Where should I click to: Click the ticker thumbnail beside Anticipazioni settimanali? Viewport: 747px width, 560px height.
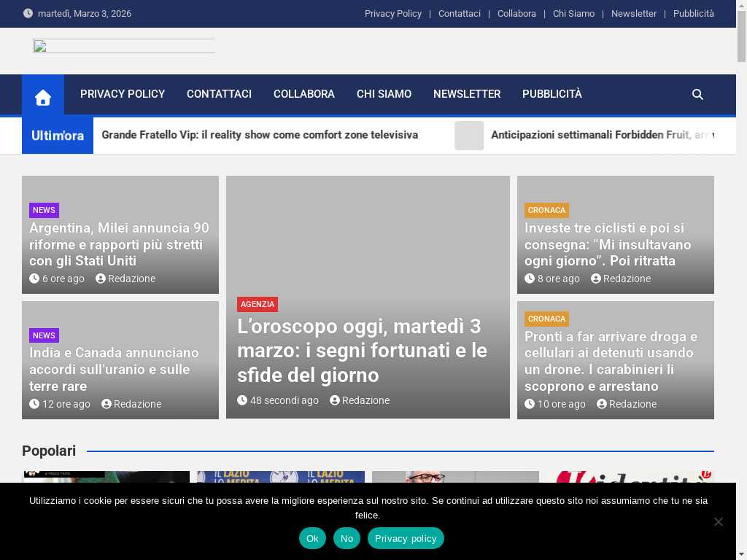point(469,136)
